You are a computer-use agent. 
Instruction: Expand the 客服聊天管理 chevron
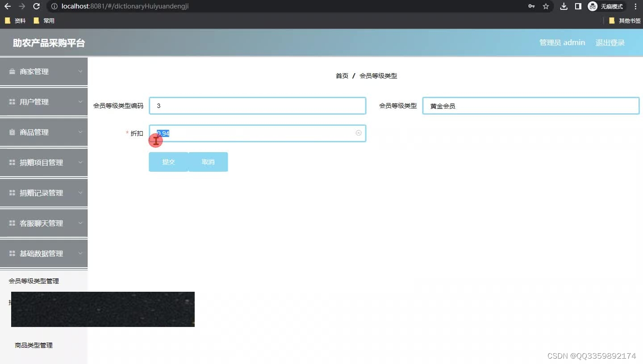(x=80, y=223)
